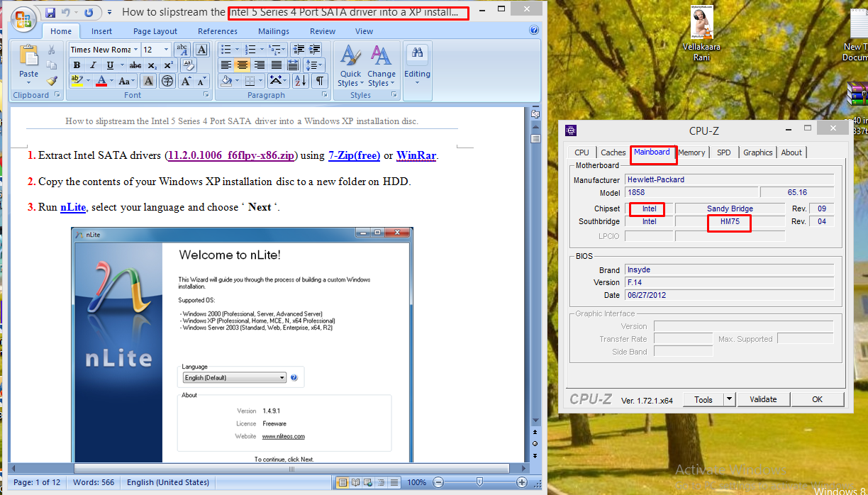Open the font name dropdown
The width and height of the screenshot is (868, 495).
(x=135, y=49)
